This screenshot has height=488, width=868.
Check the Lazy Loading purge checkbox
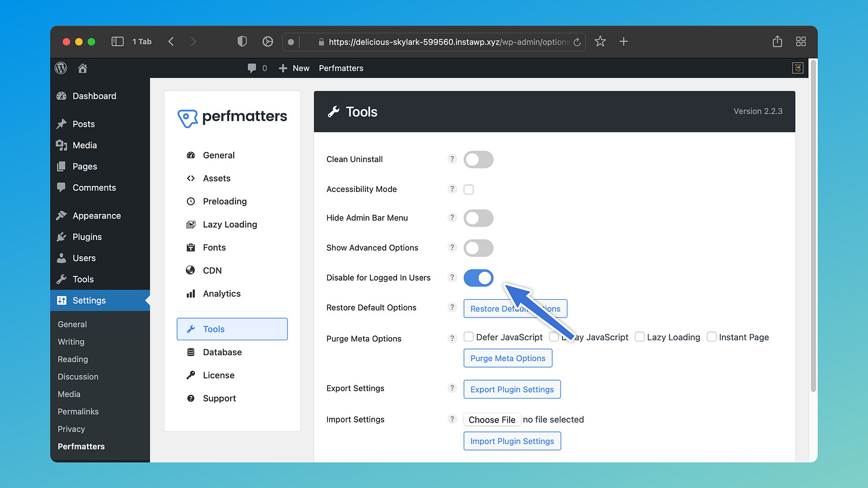[640, 337]
